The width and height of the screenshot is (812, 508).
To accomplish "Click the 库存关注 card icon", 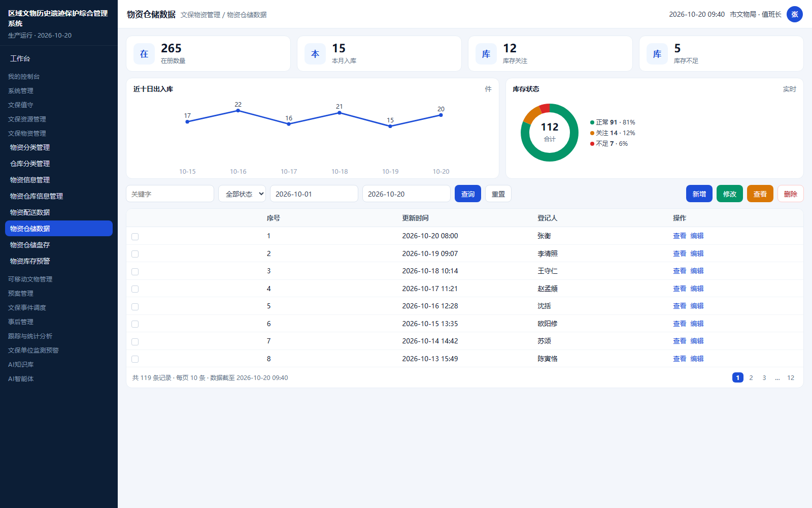I will (x=486, y=54).
